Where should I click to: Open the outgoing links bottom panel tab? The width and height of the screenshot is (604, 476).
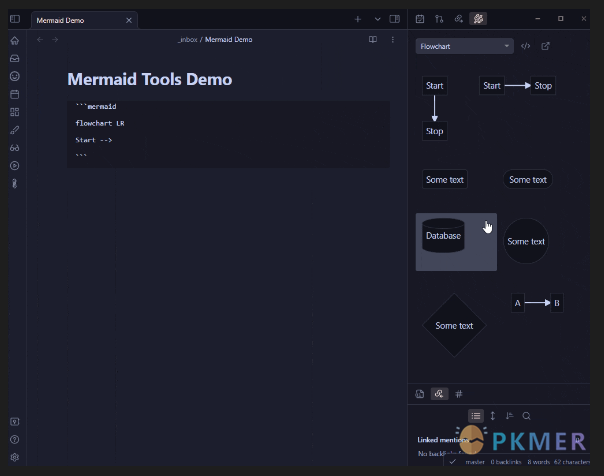point(420,394)
